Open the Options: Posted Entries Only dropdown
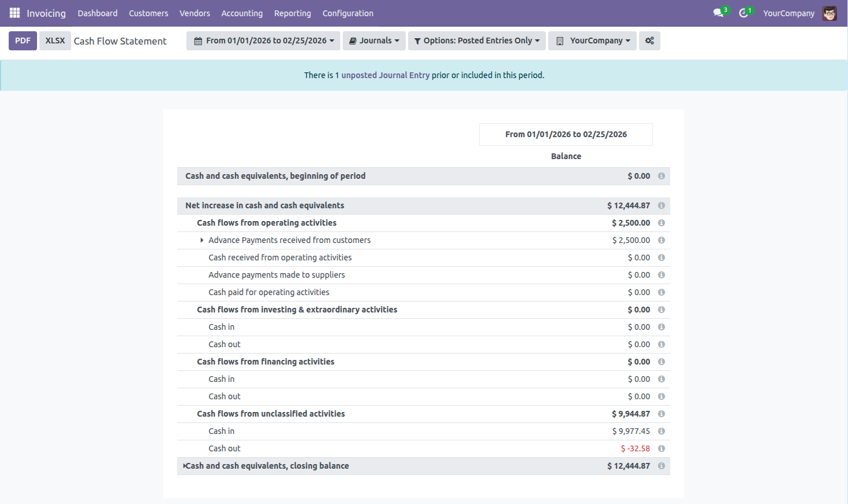This screenshot has width=848, height=504. pyautogui.click(x=476, y=41)
